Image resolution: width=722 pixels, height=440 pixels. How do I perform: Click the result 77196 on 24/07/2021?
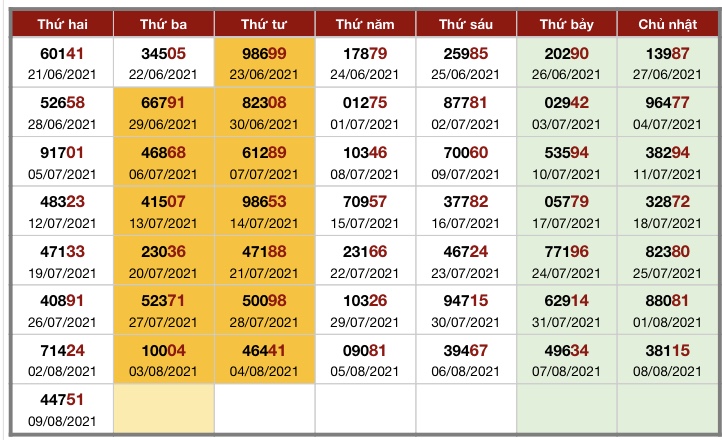tap(567, 261)
